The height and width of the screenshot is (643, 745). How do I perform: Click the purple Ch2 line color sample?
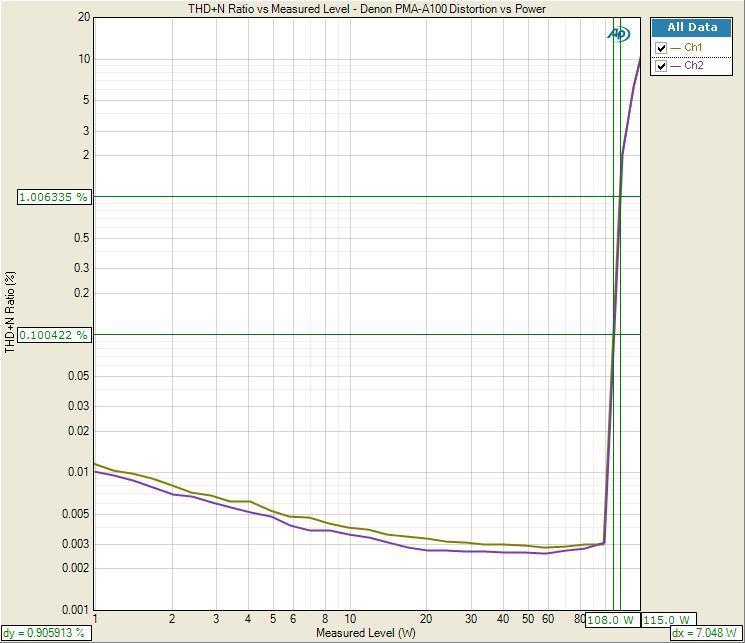[x=675, y=66]
